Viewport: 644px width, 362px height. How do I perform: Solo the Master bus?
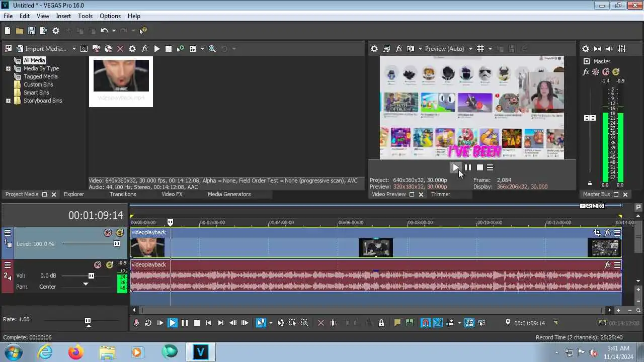pos(616,72)
